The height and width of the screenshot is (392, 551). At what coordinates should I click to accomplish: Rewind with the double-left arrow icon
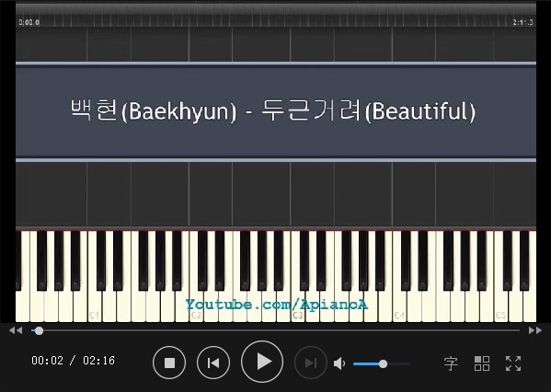(x=16, y=330)
